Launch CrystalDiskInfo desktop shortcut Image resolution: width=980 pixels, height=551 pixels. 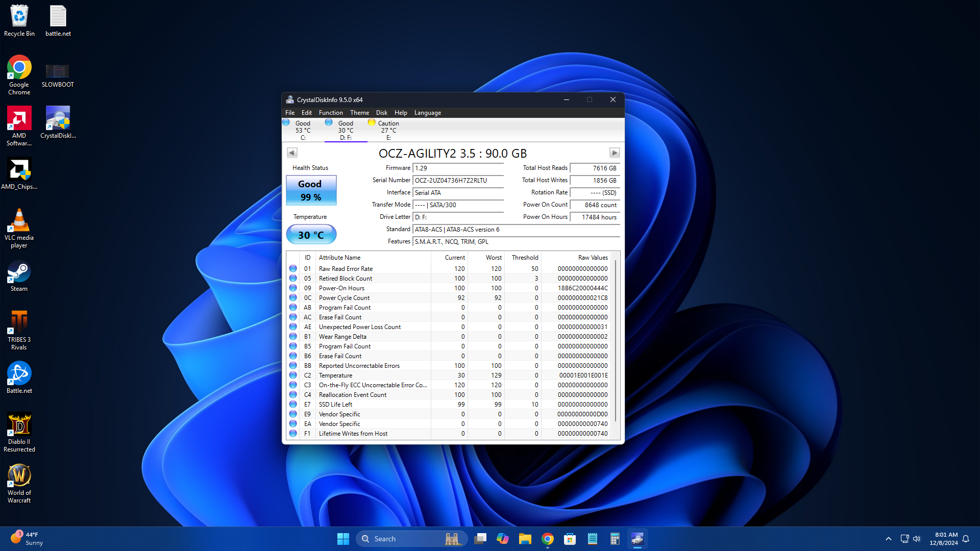[x=58, y=122]
